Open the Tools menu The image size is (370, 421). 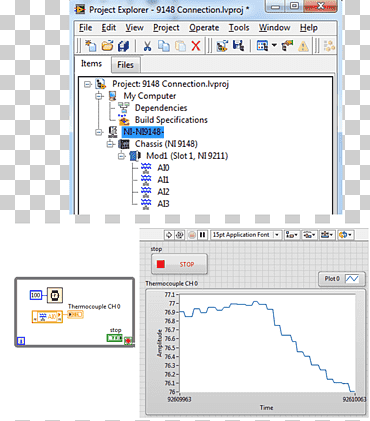(x=239, y=28)
